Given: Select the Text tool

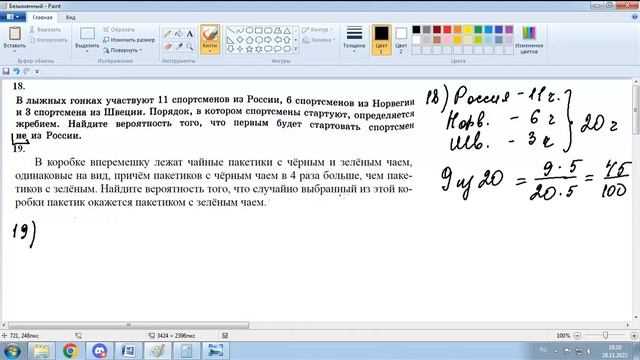Looking at the screenshot, I should coord(189,34).
